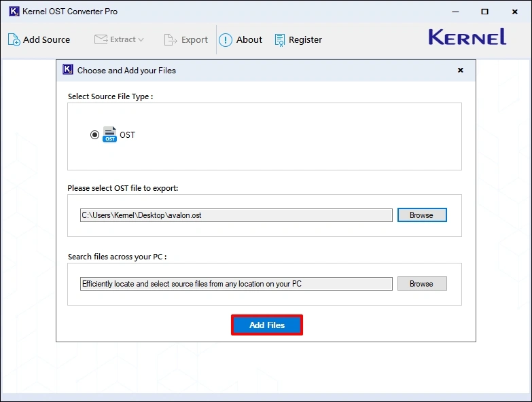The height and width of the screenshot is (402, 532).
Task: Click the Add Source toolbar icon
Action: (x=14, y=40)
